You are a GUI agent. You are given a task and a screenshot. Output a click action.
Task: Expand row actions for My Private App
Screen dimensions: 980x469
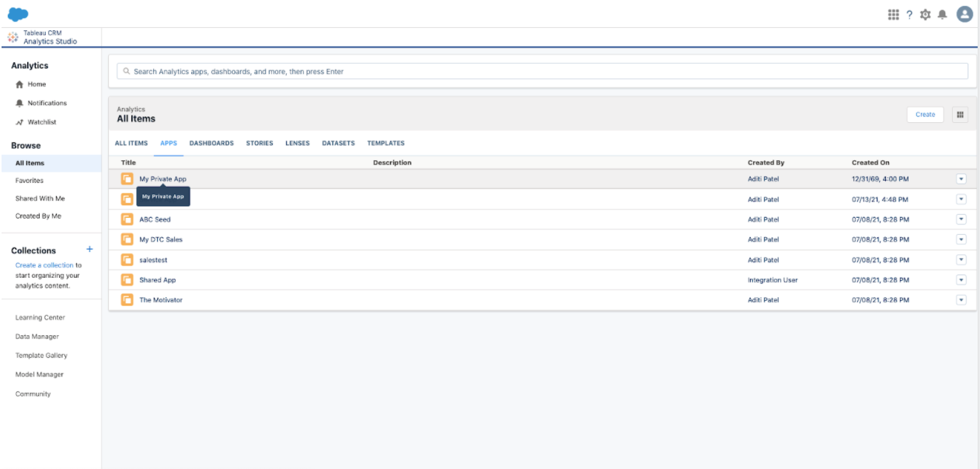click(x=961, y=179)
